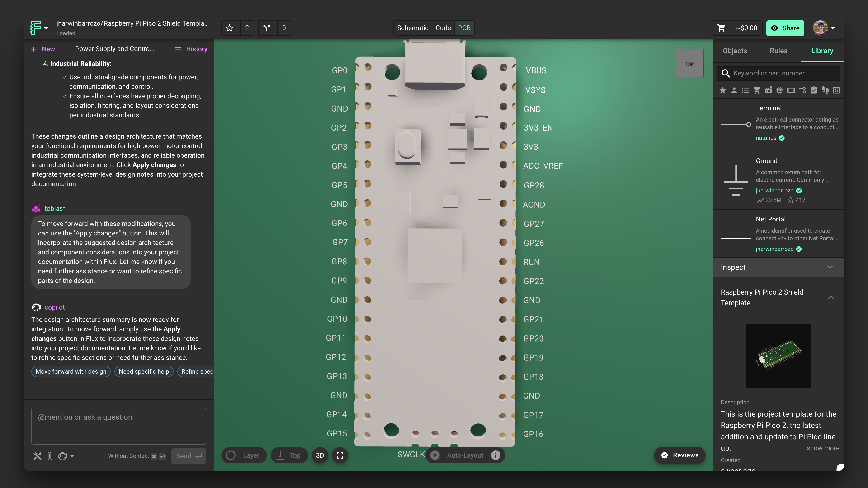Collapse Raspberry Pi Pico 2 Shield Template section
The width and height of the screenshot is (868, 488).
pos(831,297)
